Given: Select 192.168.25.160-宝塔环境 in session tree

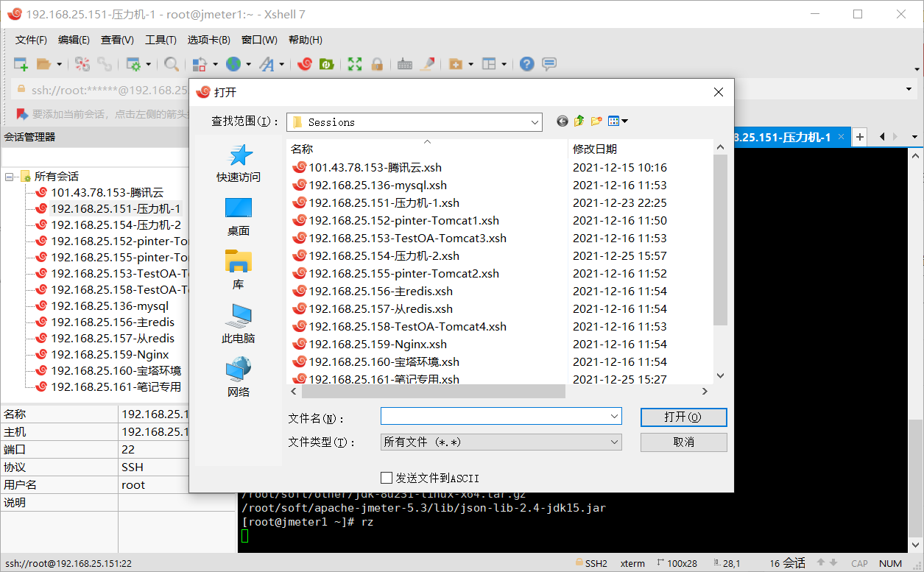Looking at the screenshot, I should (116, 371).
